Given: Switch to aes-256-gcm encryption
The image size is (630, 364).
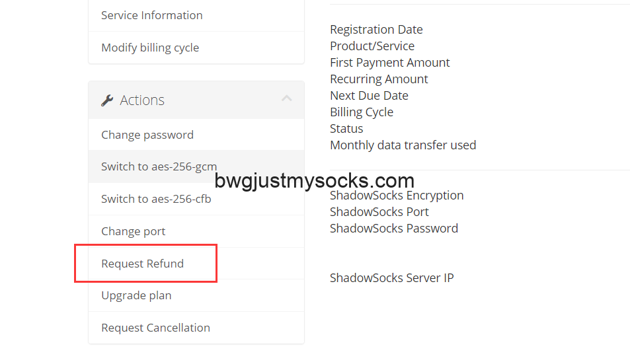Looking at the screenshot, I should 159,166.
